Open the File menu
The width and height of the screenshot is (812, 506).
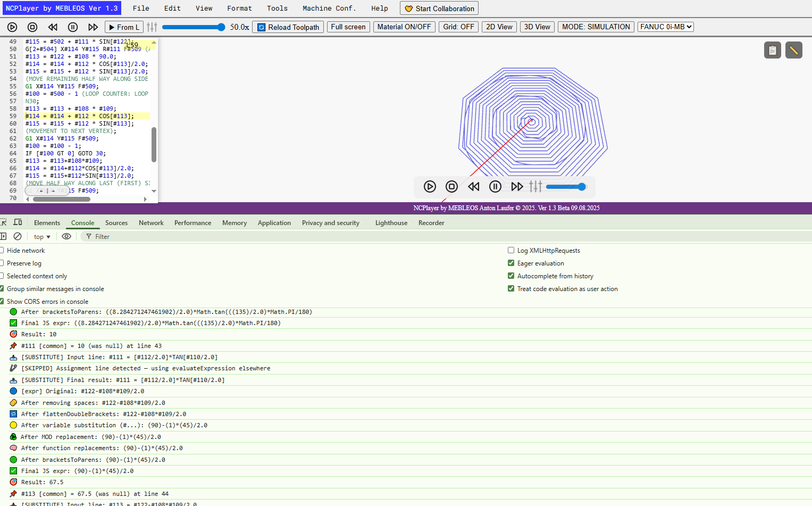pyautogui.click(x=141, y=8)
